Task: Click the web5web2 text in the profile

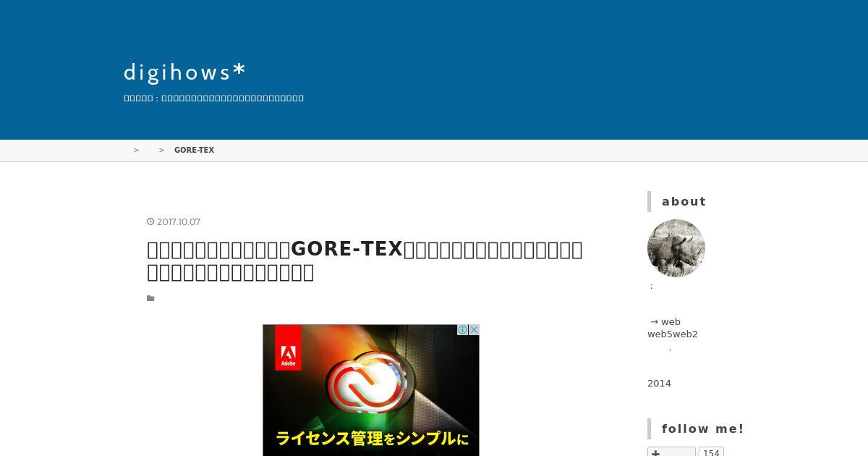Action: [673, 334]
